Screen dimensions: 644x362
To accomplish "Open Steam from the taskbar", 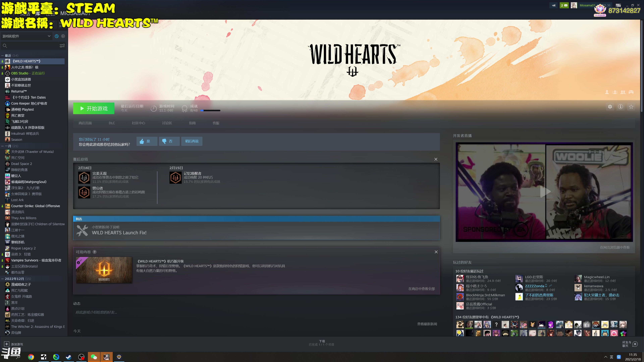I will [68, 357].
